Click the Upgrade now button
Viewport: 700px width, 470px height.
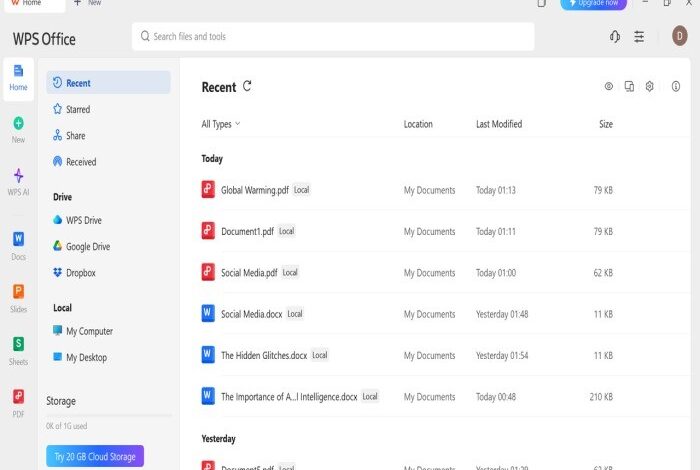[x=594, y=4]
